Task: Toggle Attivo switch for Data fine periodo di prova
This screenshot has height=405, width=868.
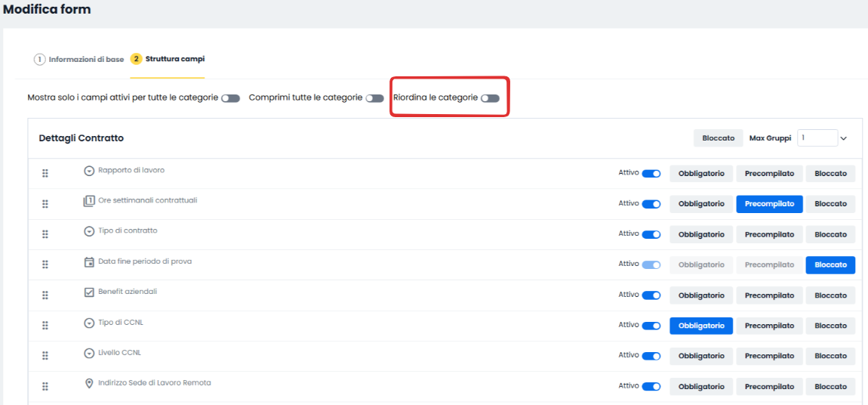Action: click(x=651, y=264)
